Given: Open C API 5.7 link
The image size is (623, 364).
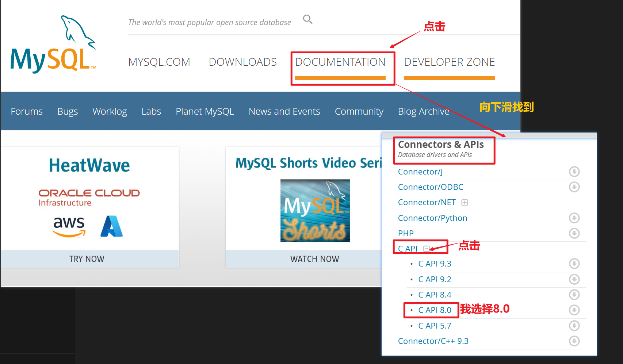Looking at the screenshot, I should click(435, 326).
